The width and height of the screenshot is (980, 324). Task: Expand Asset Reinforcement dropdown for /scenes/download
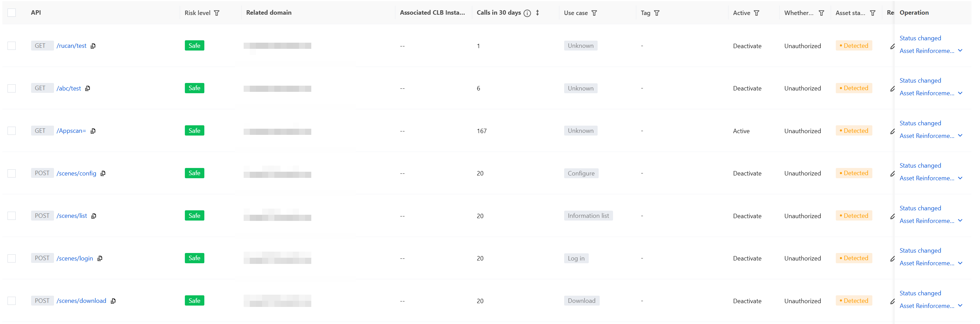pyautogui.click(x=960, y=306)
